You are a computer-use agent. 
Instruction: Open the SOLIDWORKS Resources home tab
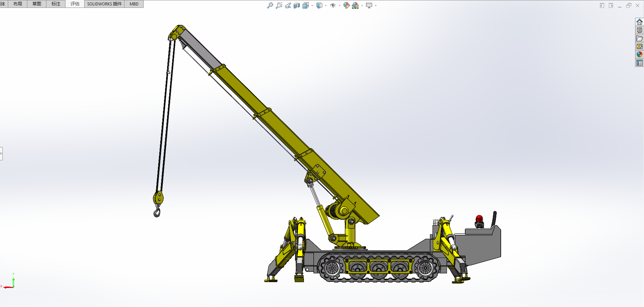pos(640,22)
